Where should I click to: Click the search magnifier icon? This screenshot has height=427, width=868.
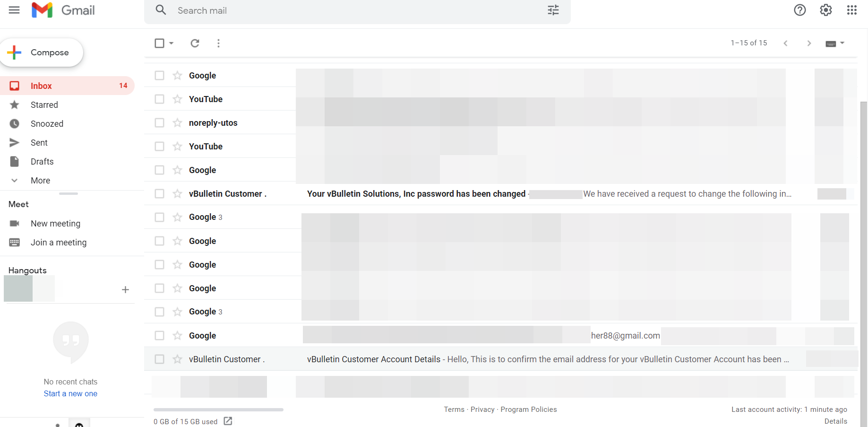pos(161,10)
